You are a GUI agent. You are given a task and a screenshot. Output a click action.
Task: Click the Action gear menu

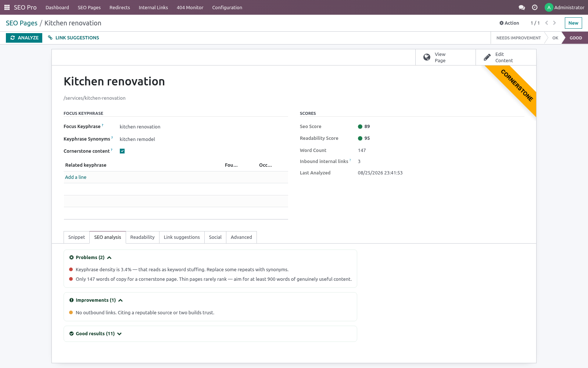tap(509, 23)
